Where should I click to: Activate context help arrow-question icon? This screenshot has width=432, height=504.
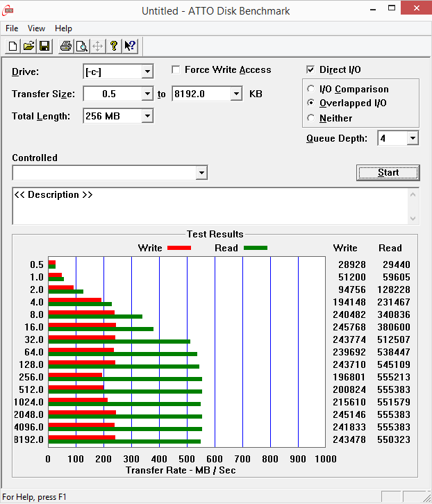130,47
